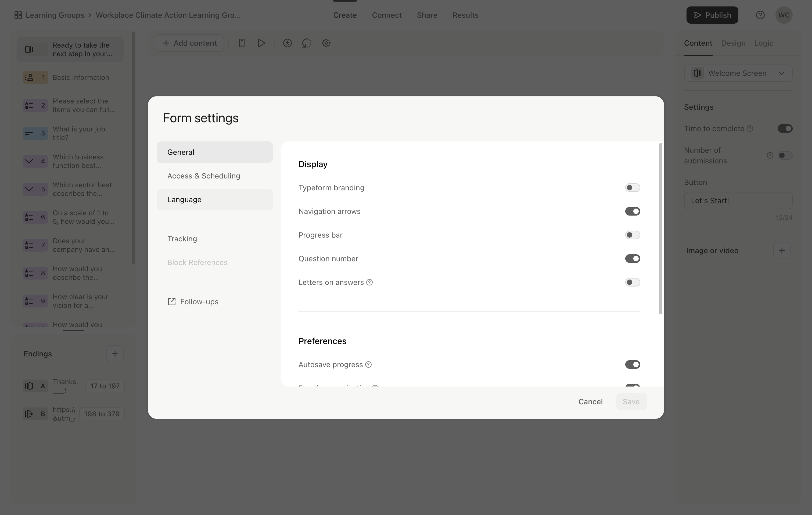Image resolution: width=812 pixels, height=515 pixels.
Task: Enable Letters on answers toggle
Action: pyautogui.click(x=632, y=282)
